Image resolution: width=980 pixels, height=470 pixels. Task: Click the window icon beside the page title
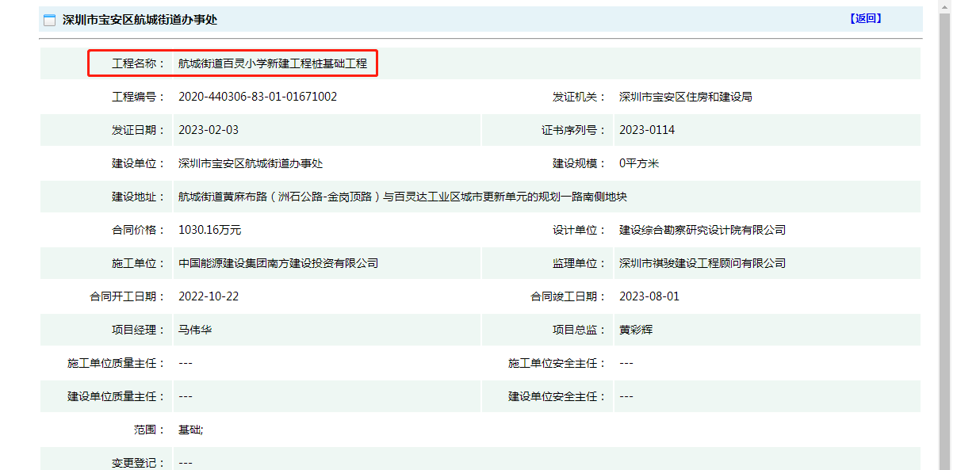pos(49,20)
